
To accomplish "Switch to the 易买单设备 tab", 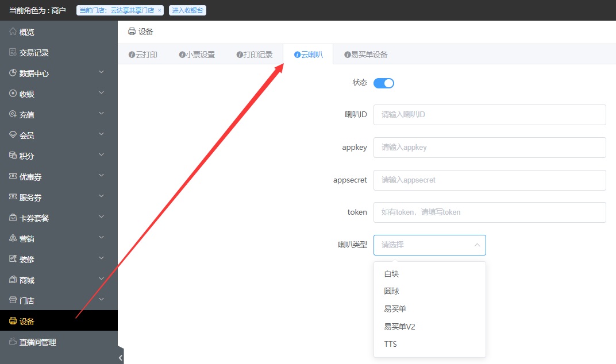I will pyautogui.click(x=365, y=55).
